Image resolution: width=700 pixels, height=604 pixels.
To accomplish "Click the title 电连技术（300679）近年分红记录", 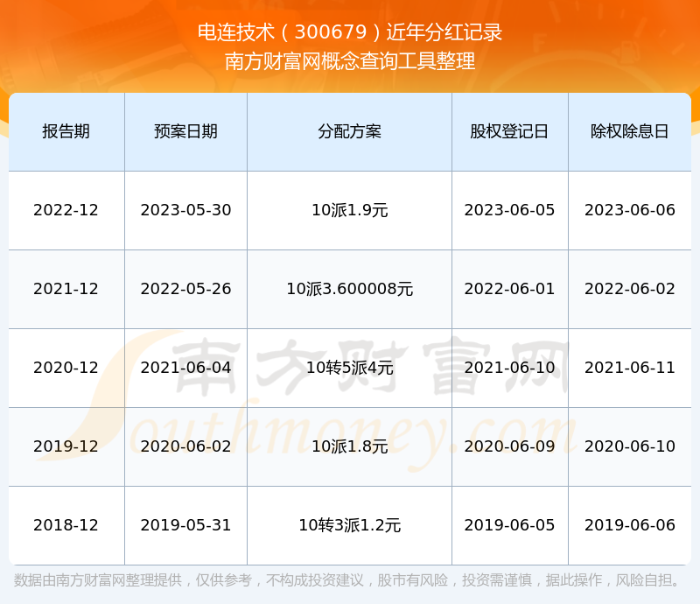I will (x=349, y=32).
